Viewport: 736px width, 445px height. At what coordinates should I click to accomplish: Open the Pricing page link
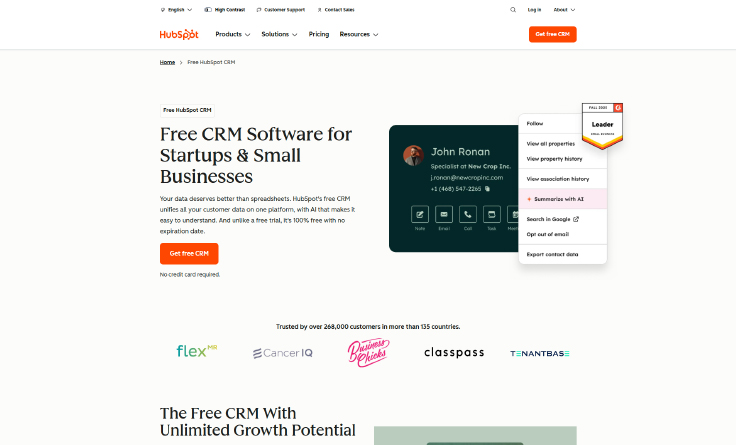point(319,34)
